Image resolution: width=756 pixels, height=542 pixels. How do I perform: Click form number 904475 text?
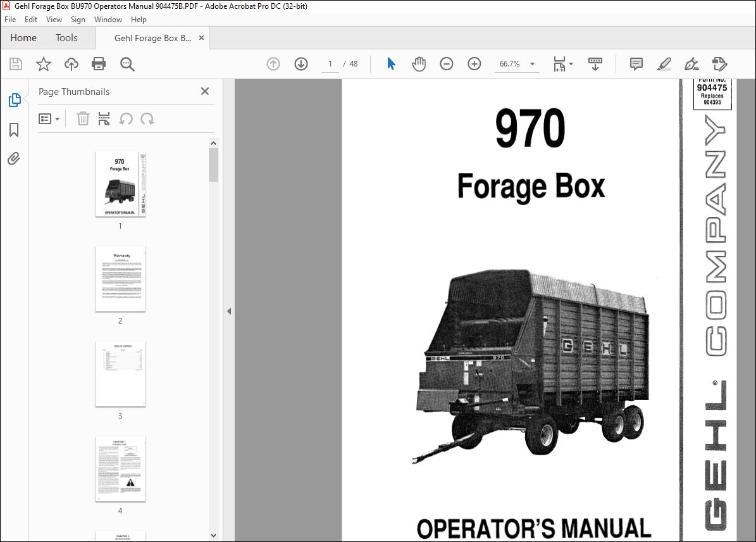coord(712,87)
